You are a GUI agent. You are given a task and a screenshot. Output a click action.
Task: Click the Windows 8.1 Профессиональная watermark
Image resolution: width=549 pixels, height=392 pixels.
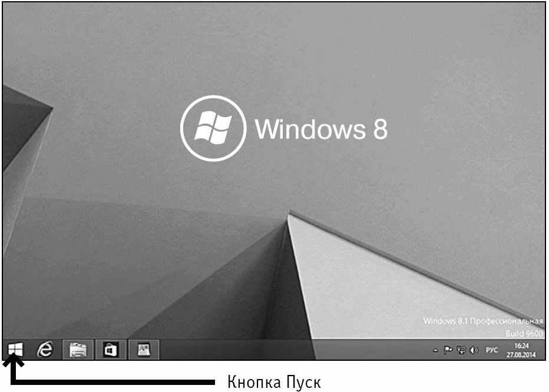(483, 321)
